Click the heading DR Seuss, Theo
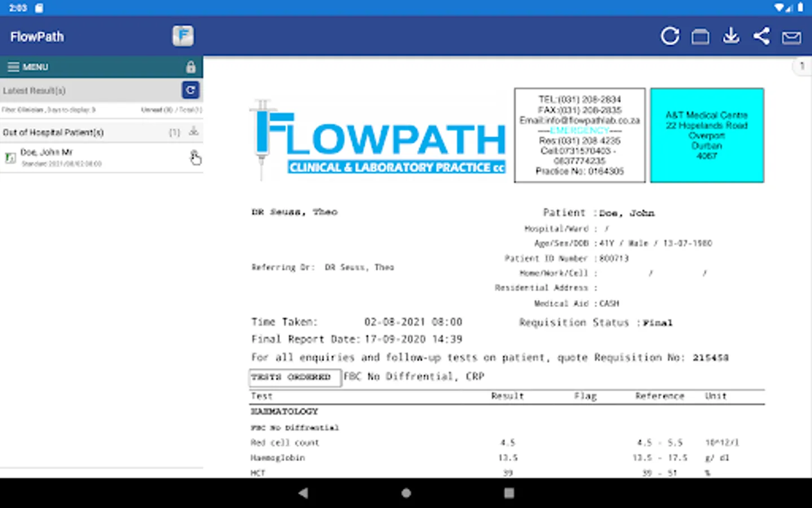Screen dimensions: 812x508 (294, 212)
